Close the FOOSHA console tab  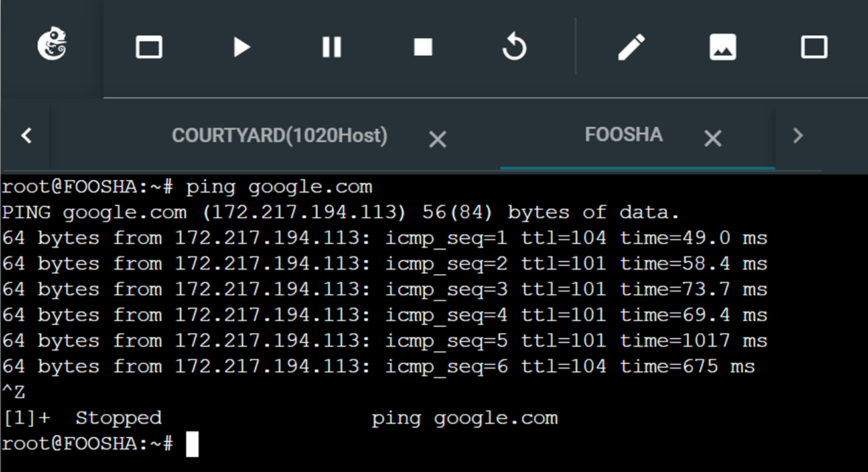coord(713,139)
